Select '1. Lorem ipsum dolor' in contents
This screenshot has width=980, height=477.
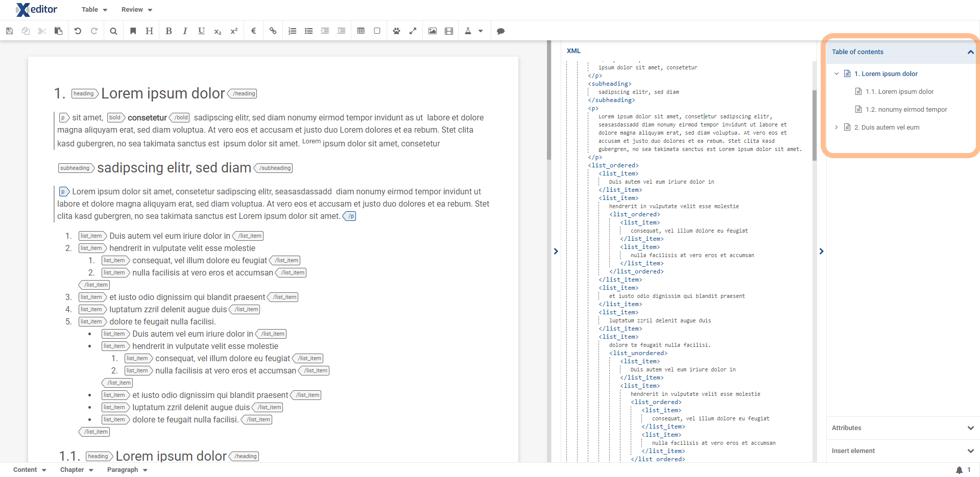(x=886, y=74)
